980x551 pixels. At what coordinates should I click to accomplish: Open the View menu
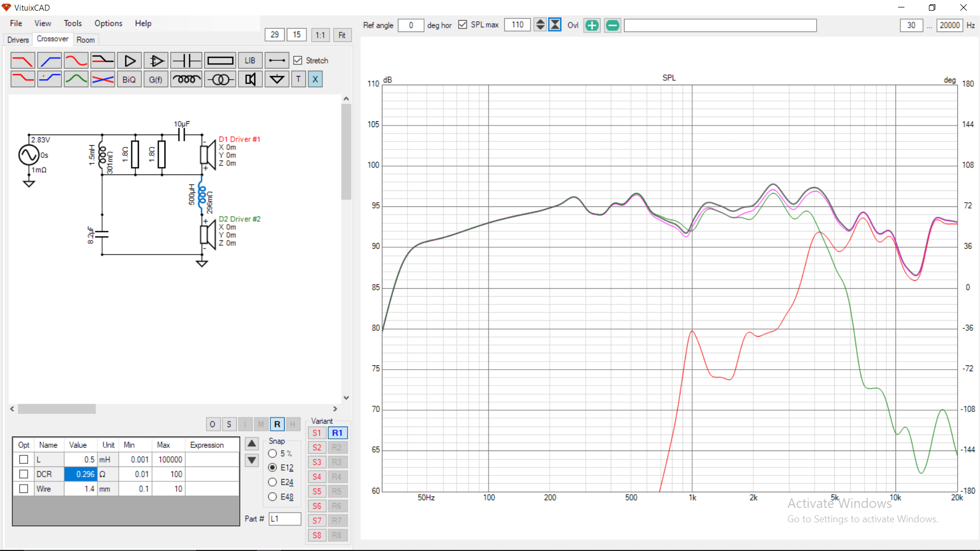43,23
